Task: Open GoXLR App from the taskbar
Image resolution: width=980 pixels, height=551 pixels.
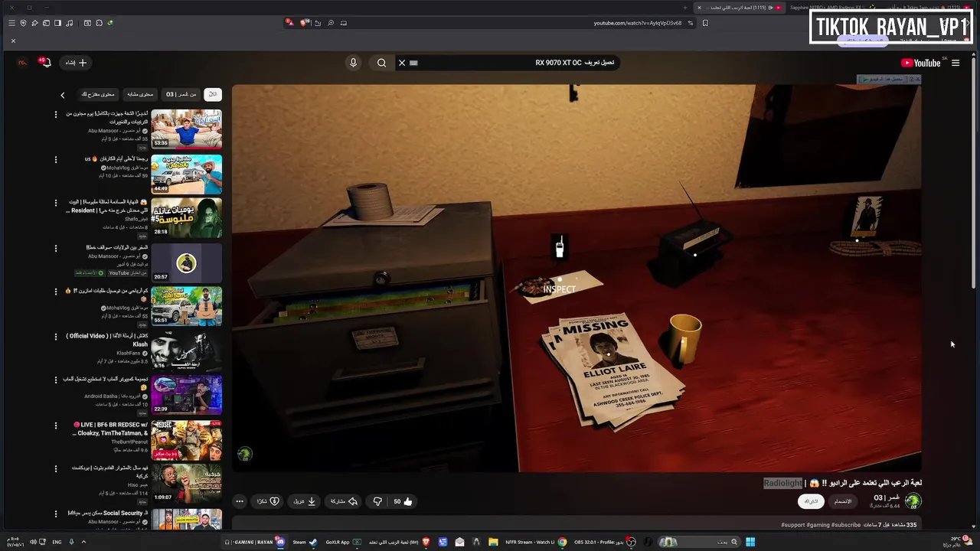Action: (x=343, y=542)
